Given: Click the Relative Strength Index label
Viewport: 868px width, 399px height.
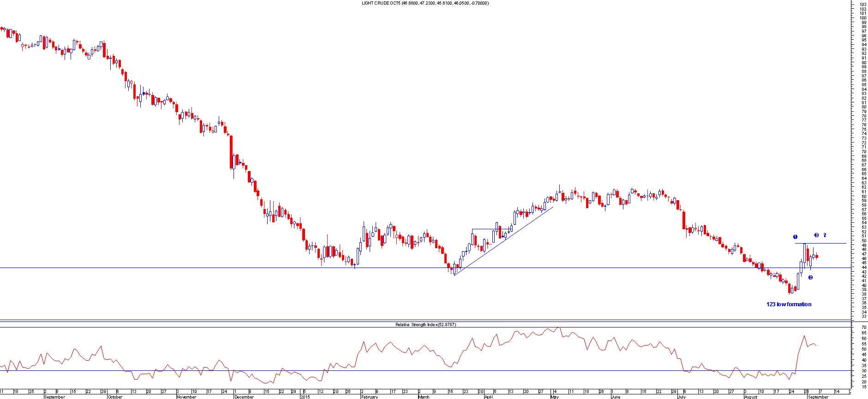Looking at the screenshot, I should point(425,325).
